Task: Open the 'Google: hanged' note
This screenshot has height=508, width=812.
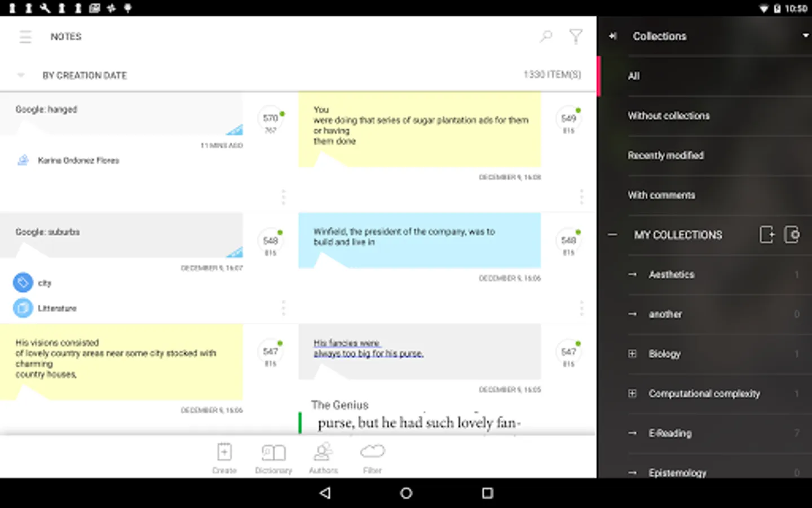Action: pyautogui.click(x=121, y=115)
